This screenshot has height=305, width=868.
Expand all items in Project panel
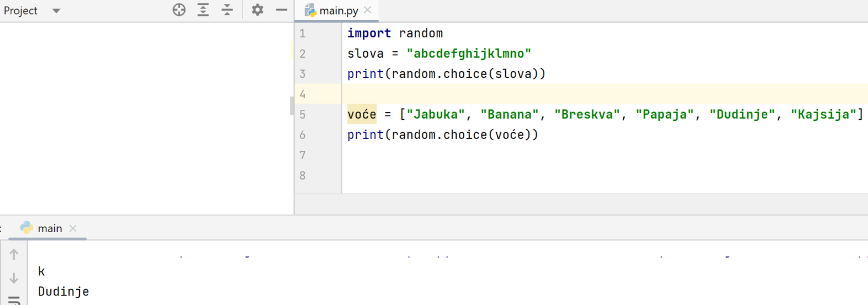(x=203, y=10)
